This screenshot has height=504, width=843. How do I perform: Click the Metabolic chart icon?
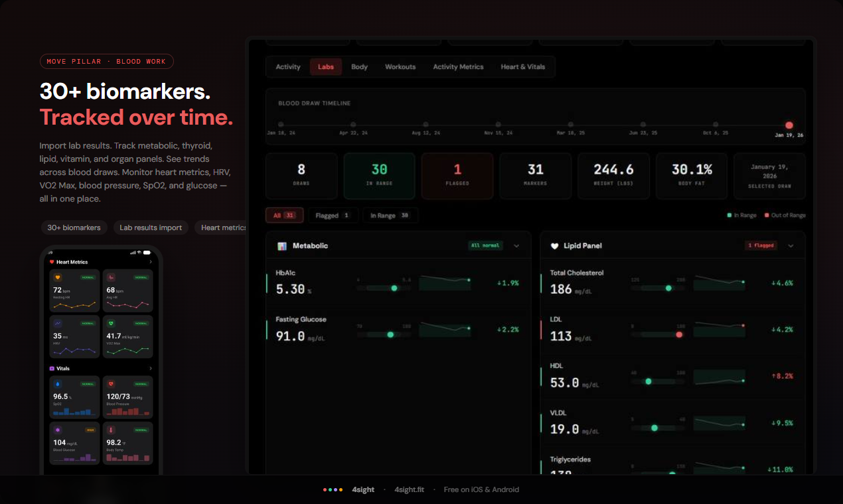282,246
